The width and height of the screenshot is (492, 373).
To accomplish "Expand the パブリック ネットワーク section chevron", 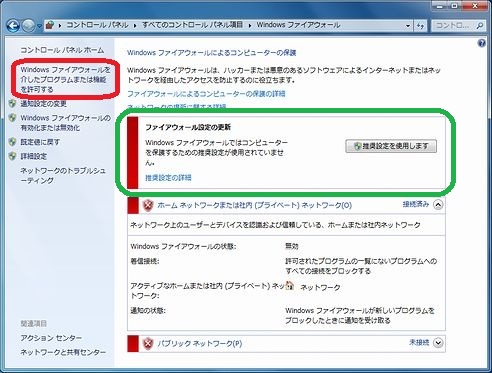I will coord(438,343).
